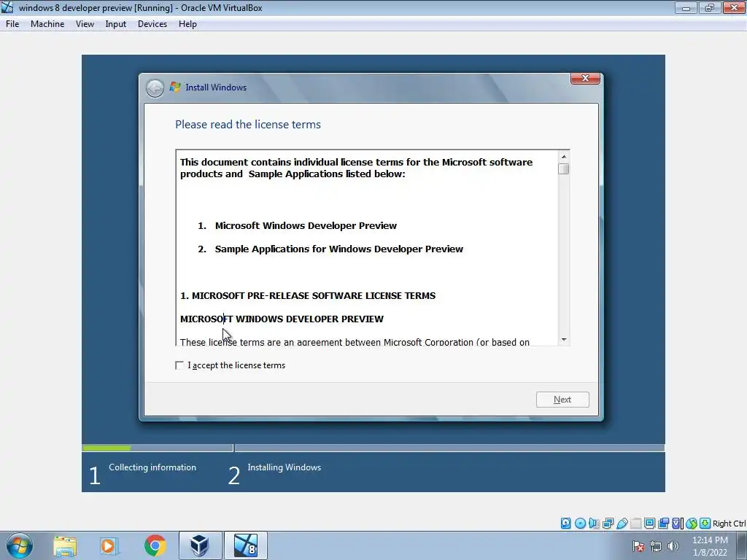This screenshot has width=747, height=560.
Task: Click the 'Microsoft Windows Developer Preview' list item
Action: (306, 226)
